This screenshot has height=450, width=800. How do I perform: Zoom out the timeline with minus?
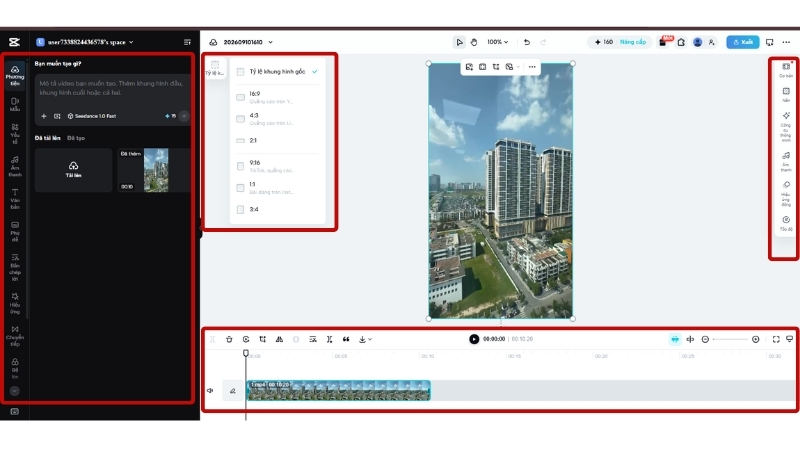pyautogui.click(x=705, y=339)
